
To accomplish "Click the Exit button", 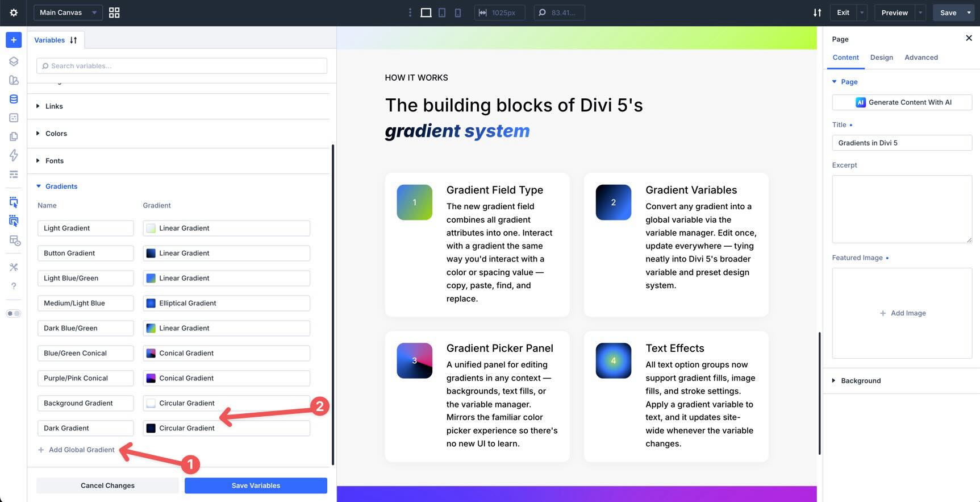I will click(x=843, y=13).
